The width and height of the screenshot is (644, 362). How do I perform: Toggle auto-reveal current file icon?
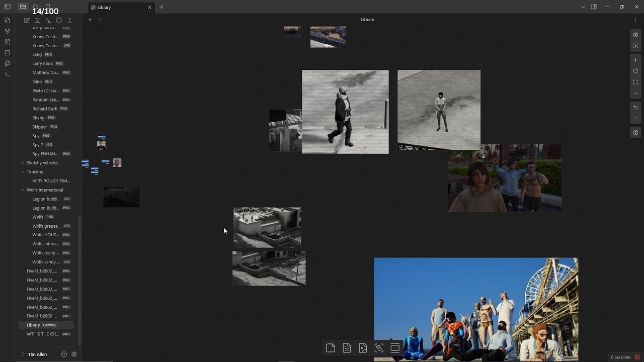59,21
